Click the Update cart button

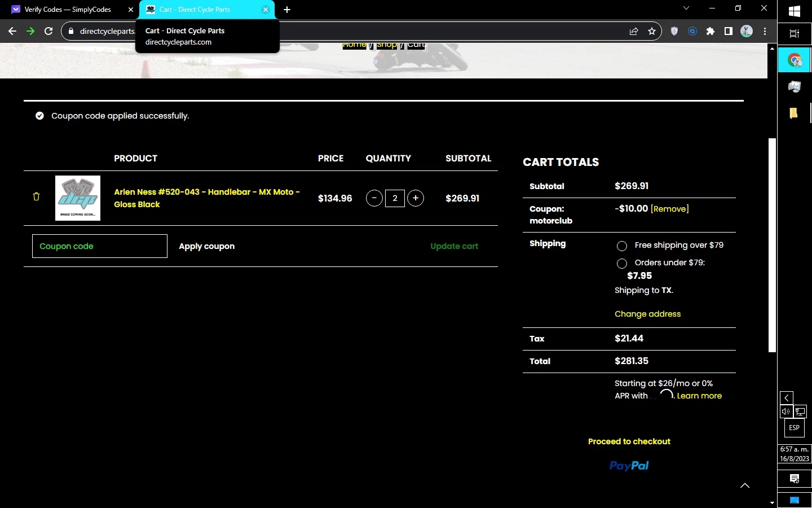[x=454, y=246]
